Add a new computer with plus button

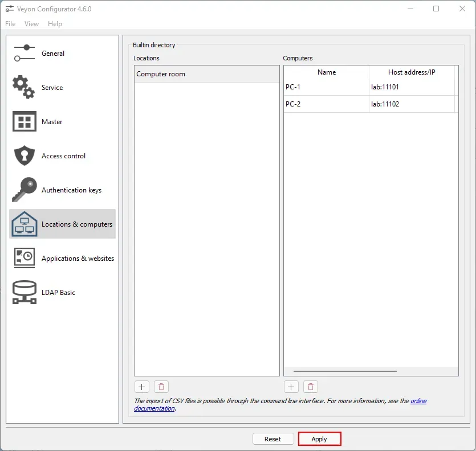[291, 387]
